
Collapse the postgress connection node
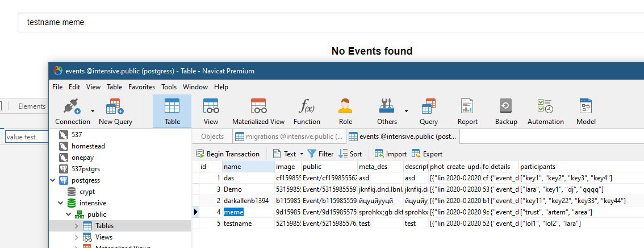point(53,180)
